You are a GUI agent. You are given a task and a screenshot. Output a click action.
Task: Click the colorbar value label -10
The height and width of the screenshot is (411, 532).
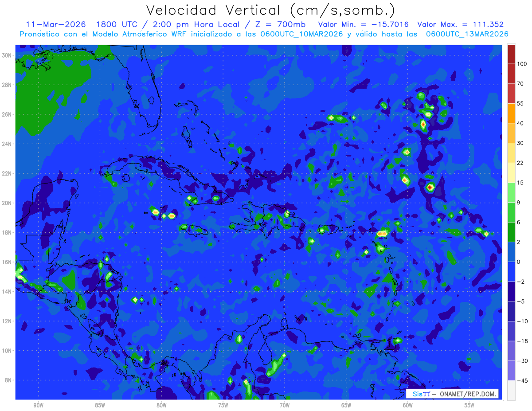tap(522, 321)
